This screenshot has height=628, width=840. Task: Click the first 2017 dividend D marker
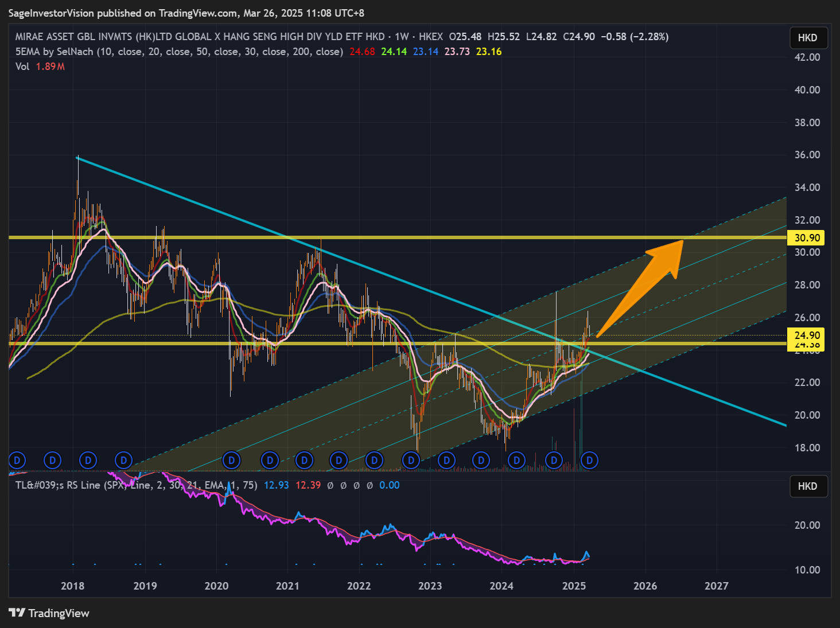point(17,460)
